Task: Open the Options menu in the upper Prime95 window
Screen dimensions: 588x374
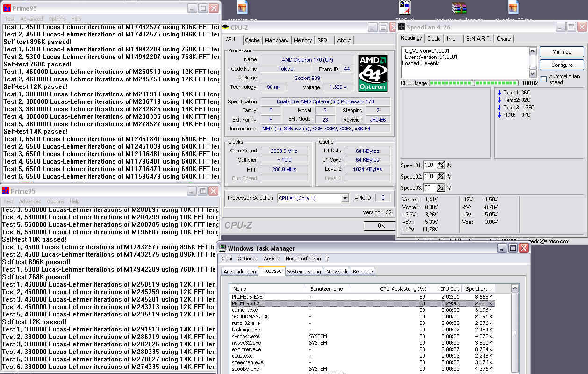Action: click(x=57, y=19)
